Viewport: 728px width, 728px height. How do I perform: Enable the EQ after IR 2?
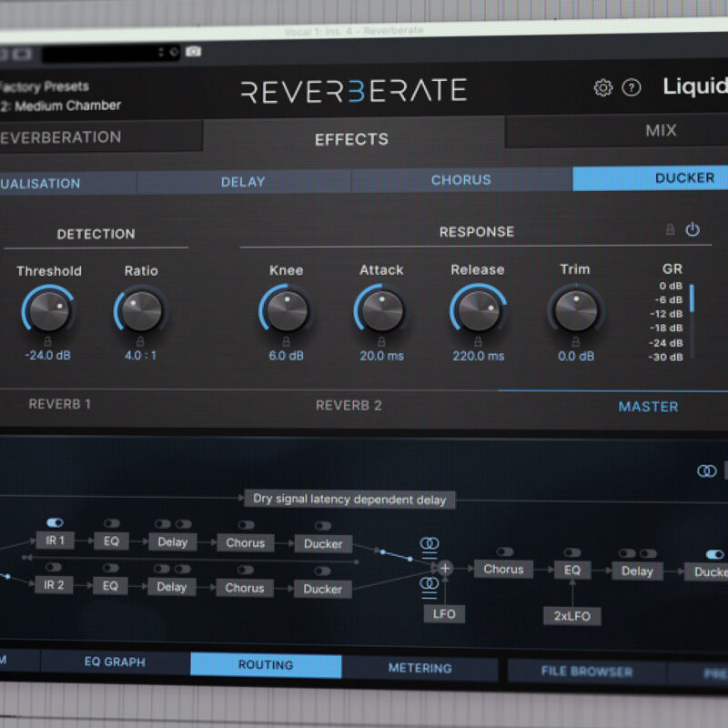[110, 568]
